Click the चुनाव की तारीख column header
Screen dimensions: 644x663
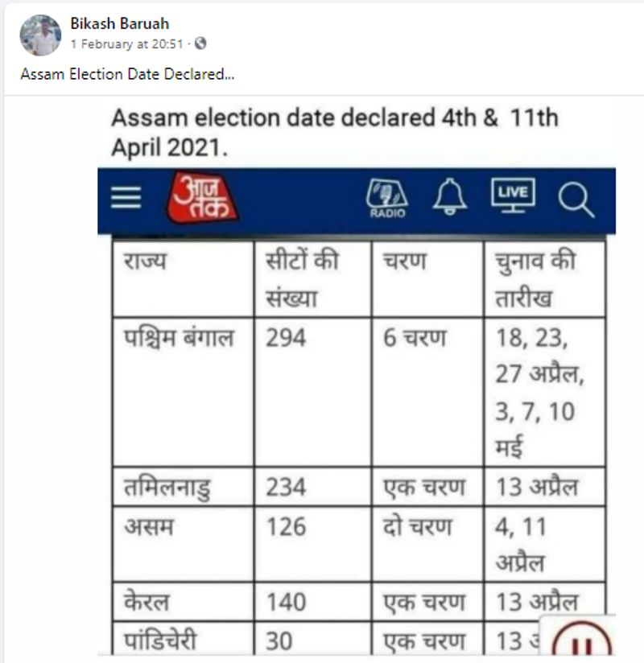click(535, 279)
